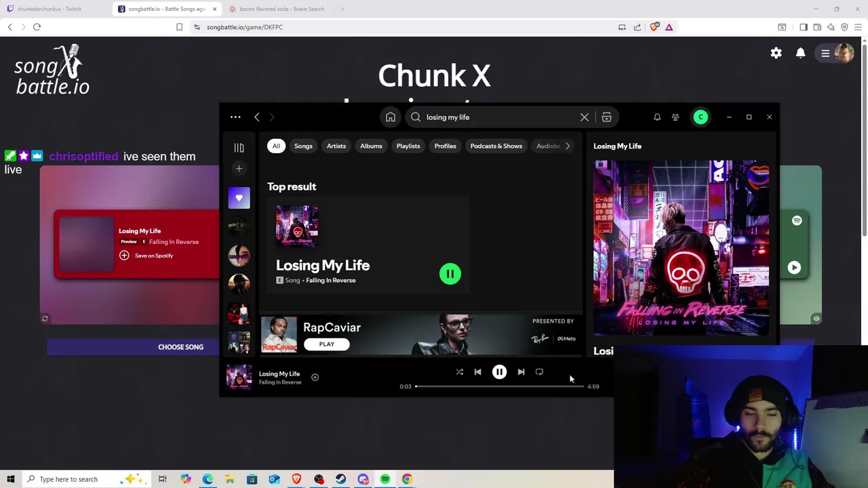Toggle shuffle in Spotify player
Image resolution: width=868 pixels, height=488 pixels.
459,372
